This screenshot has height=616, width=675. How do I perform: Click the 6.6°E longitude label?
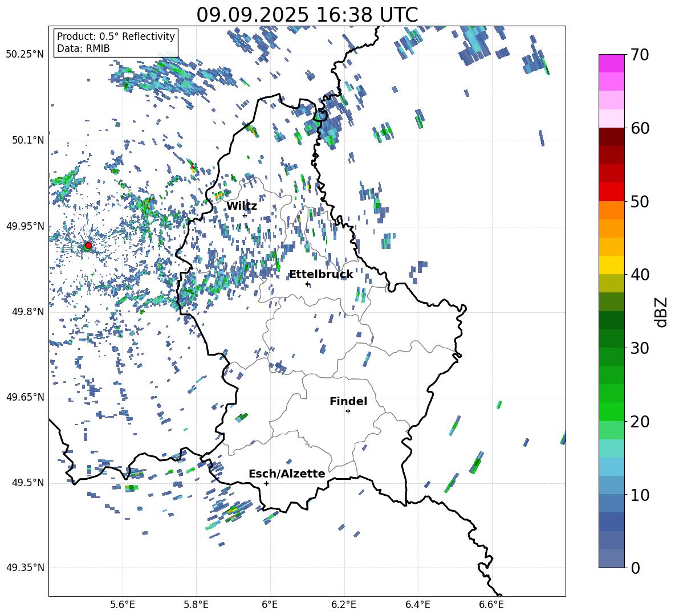pyautogui.click(x=491, y=605)
